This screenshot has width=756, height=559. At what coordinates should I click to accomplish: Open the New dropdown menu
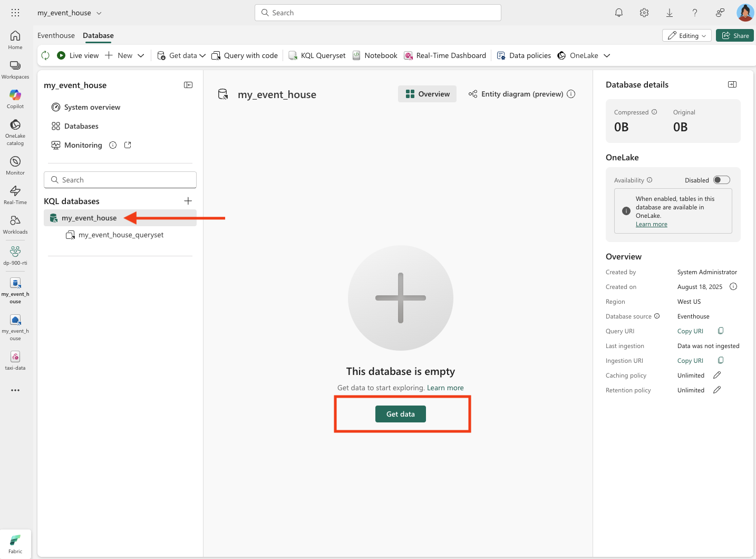pos(141,55)
